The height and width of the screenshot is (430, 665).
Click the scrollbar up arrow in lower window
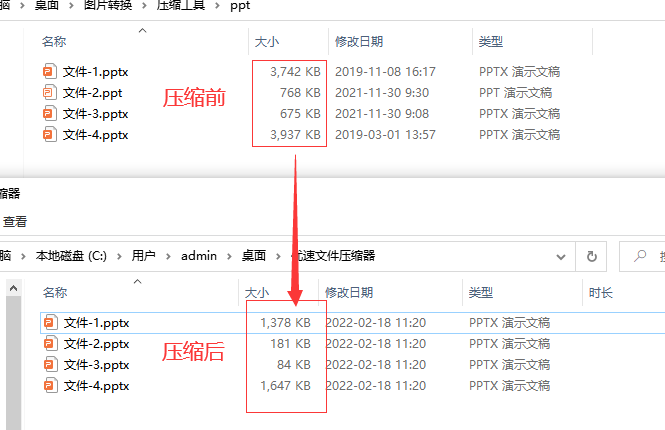coord(14,290)
